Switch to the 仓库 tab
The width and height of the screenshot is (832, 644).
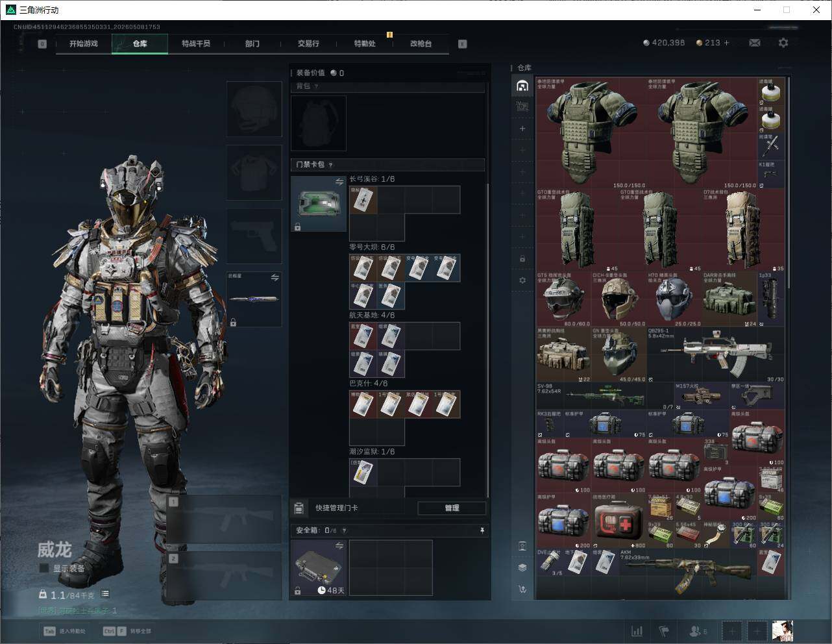(140, 43)
